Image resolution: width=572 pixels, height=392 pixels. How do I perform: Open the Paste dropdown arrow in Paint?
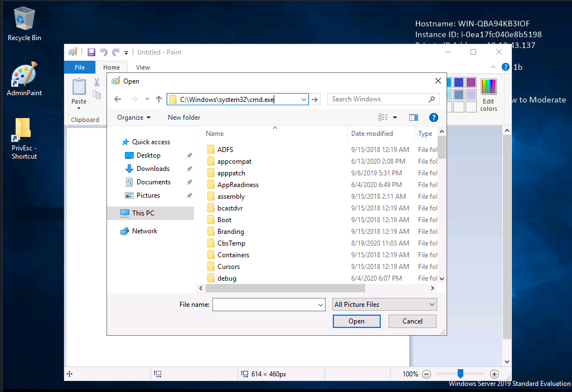tap(79, 109)
